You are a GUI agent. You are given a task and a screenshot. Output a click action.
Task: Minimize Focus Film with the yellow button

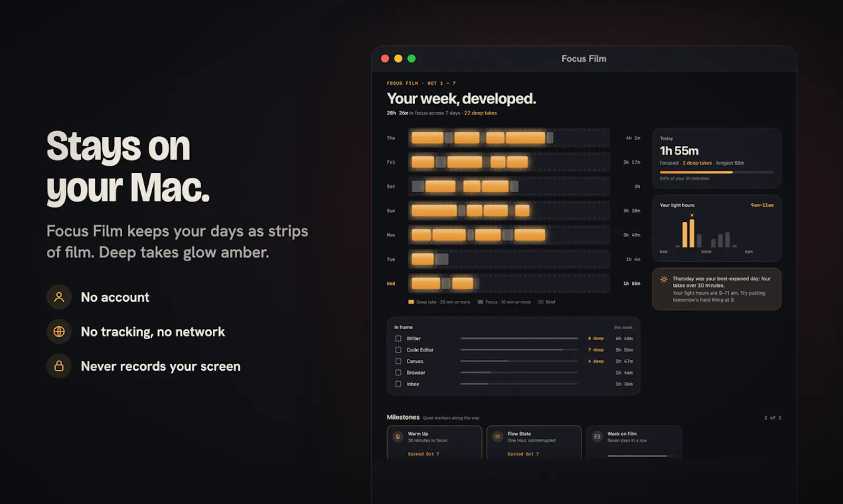tap(398, 58)
